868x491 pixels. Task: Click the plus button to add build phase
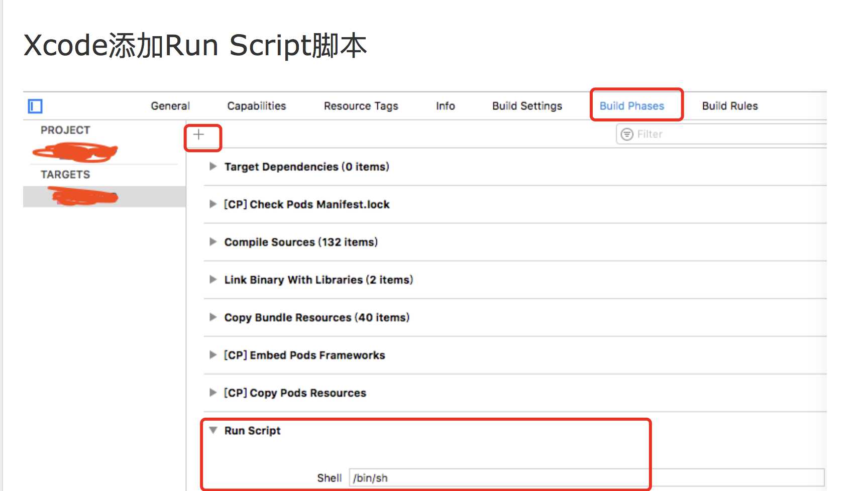[199, 135]
